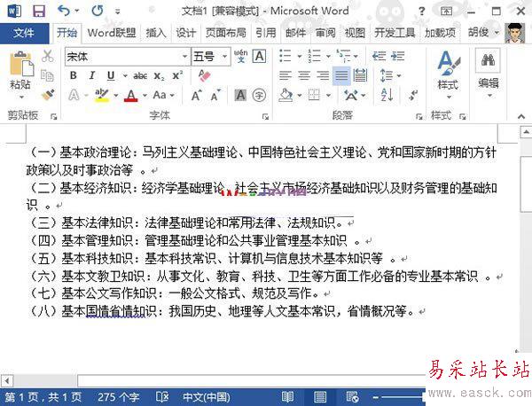Open the Styles gallery button
The image size is (532, 406).
(x=448, y=74)
